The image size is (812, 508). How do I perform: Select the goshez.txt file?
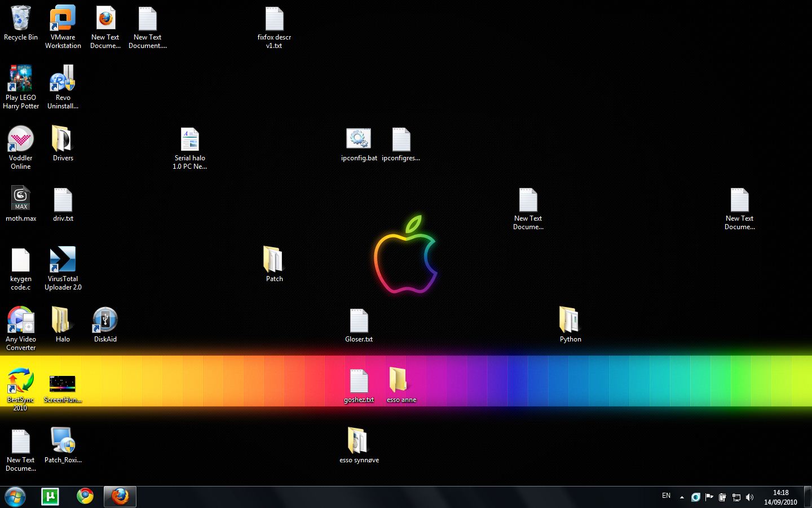coord(359,386)
